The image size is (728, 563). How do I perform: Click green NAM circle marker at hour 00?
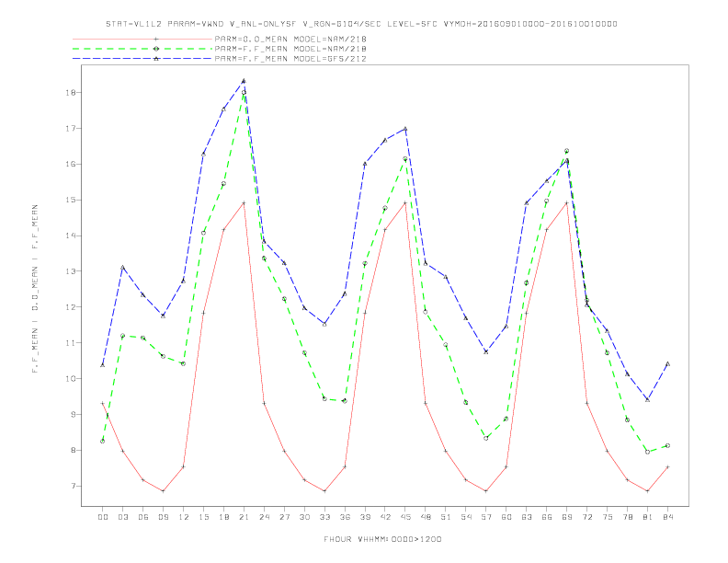point(103,442)
